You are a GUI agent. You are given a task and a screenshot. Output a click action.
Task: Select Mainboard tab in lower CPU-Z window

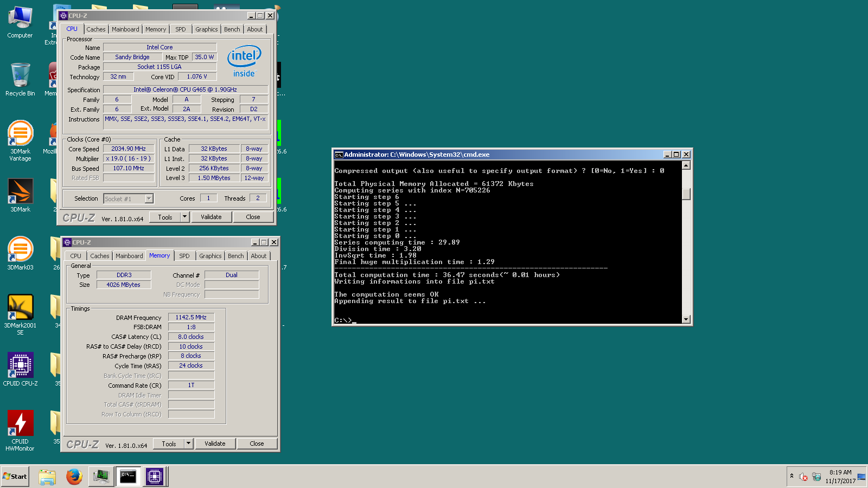(129, 256)
